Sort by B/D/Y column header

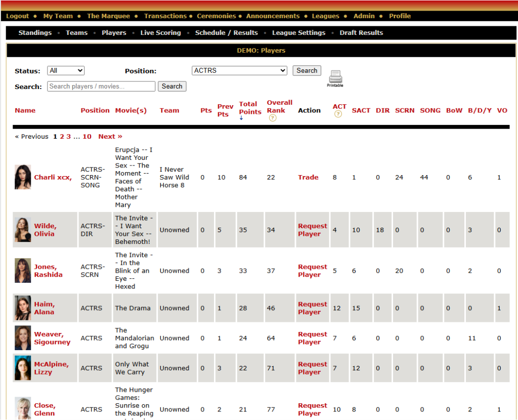[x=480, y=110]
